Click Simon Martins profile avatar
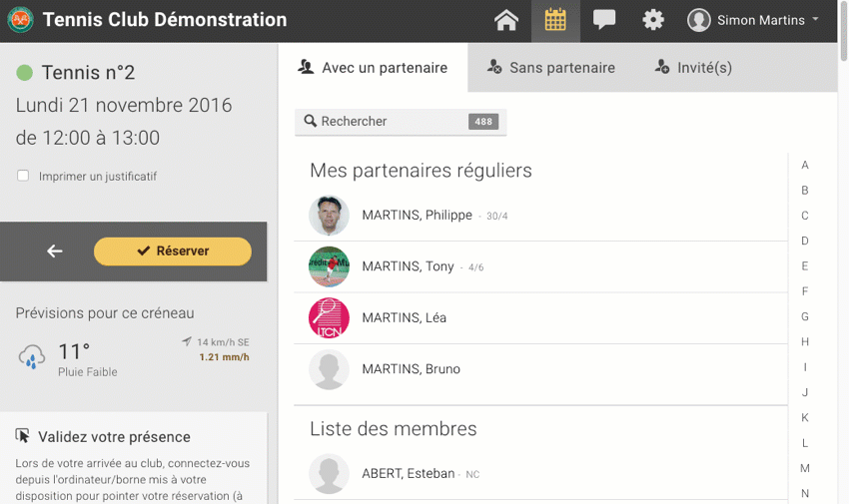The width and height of the screenshot is (849, 504). [x=699, y=20]
